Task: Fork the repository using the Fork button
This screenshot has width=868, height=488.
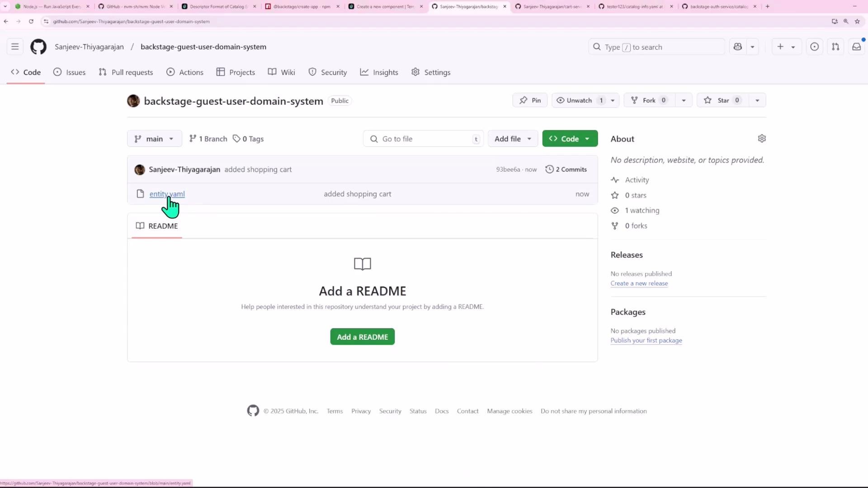Action: pos(649,100)
